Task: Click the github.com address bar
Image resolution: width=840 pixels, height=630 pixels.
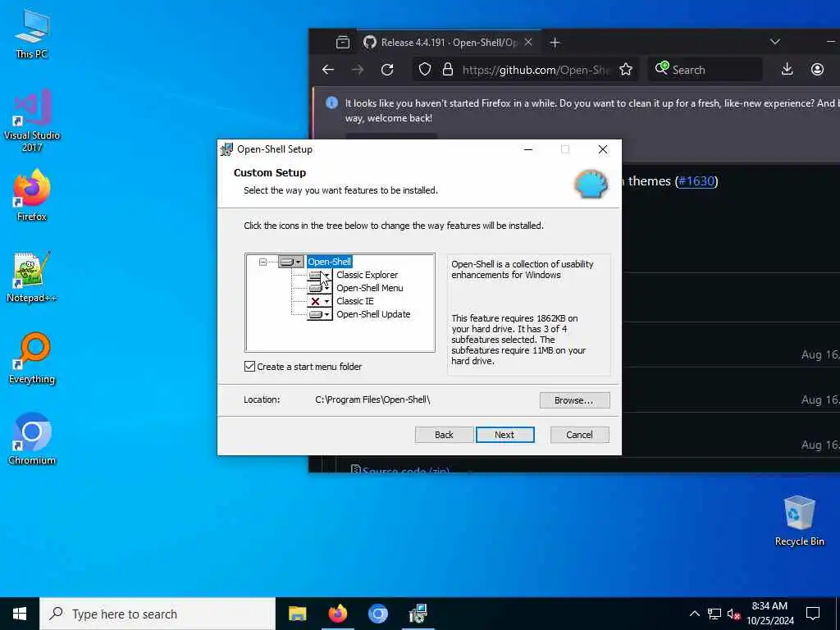Action: (x=524, y=70)
